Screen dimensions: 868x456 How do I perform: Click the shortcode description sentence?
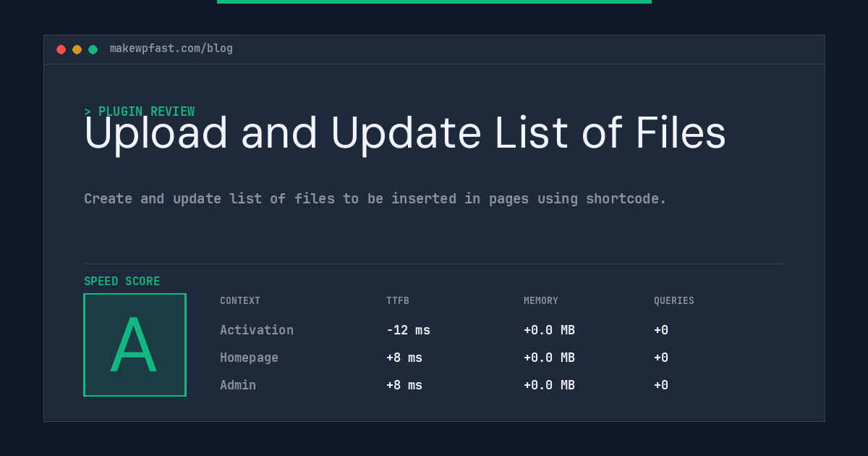375,198
